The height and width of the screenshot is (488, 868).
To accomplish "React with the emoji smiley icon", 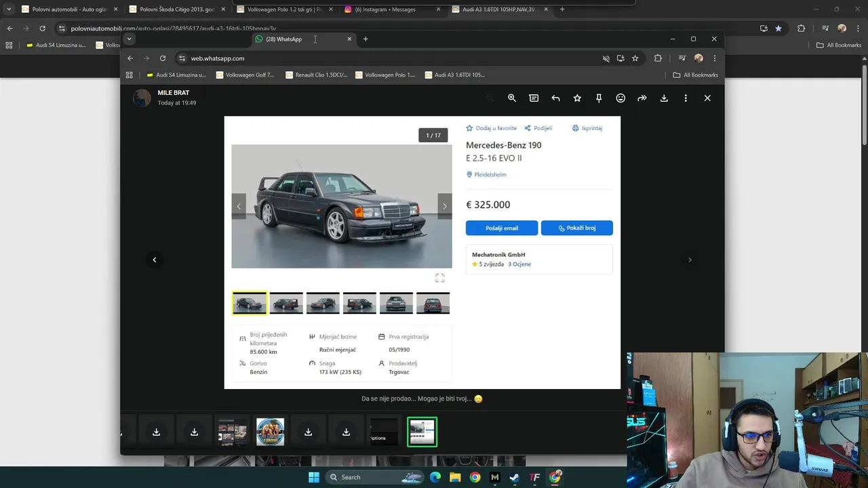I will pyautogui.click(x=620, y=98).
